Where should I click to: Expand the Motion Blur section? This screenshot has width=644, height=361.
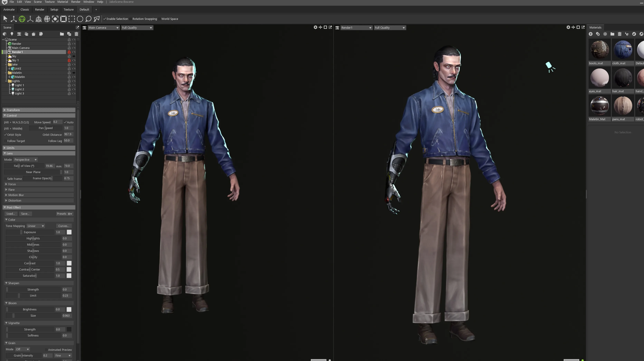[x=39, y=195]
